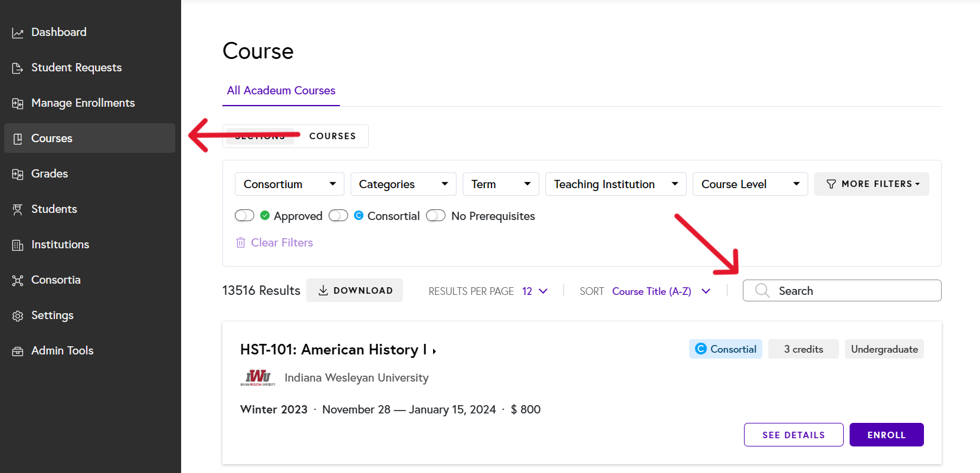Click the Institutions building icon
This screenshot has height=473, width=980.
18,245
